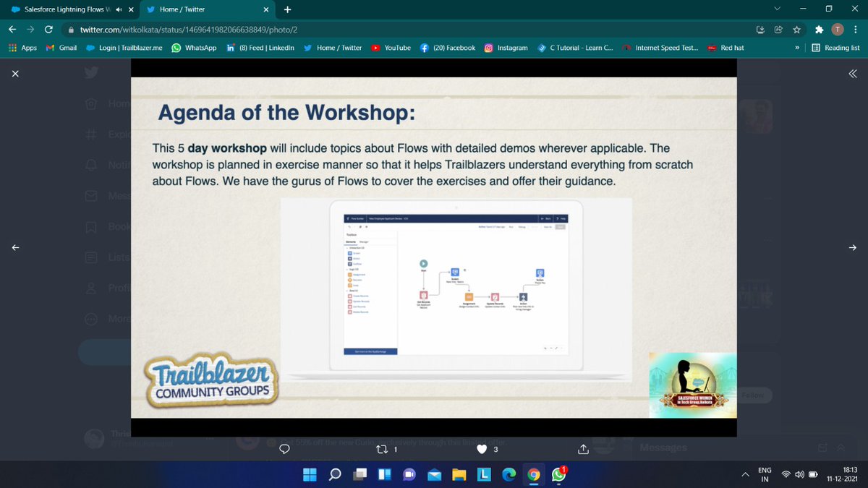Screen dimensions: 868x488
Task: Open WhatsApp bookmark
Action: [x=194, y=48]
